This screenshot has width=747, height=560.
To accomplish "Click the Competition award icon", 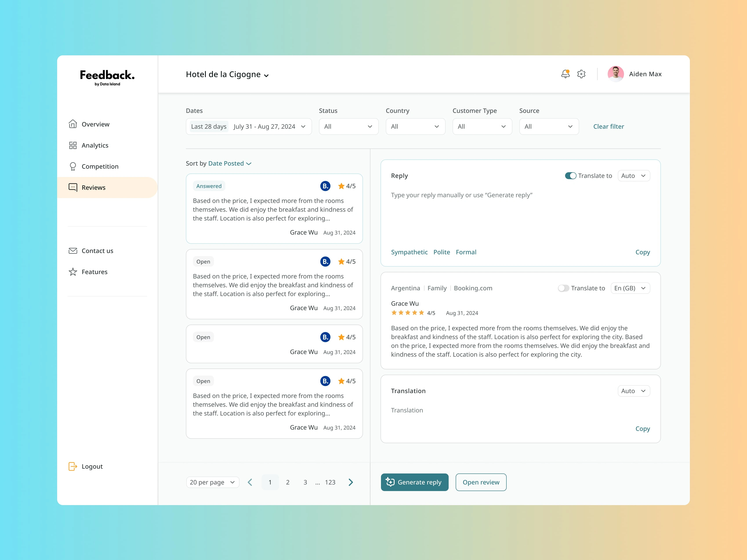I will click(x=73, y=166).
